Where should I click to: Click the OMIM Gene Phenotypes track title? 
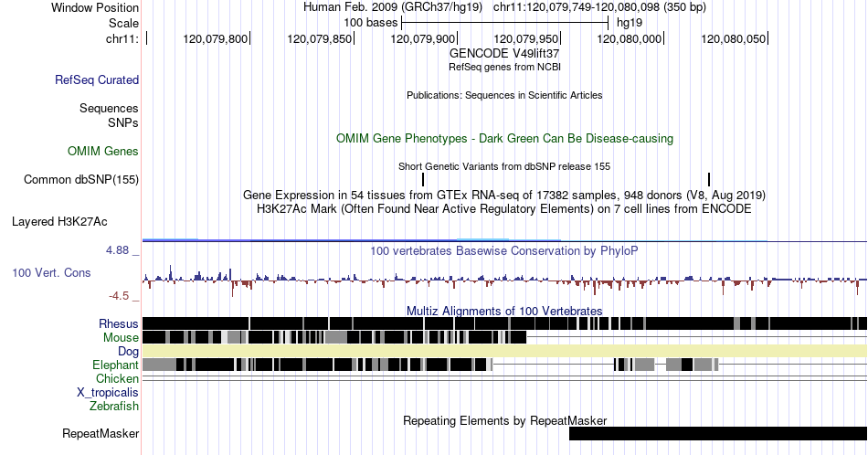pyautogui.click(x=504, y=138)
